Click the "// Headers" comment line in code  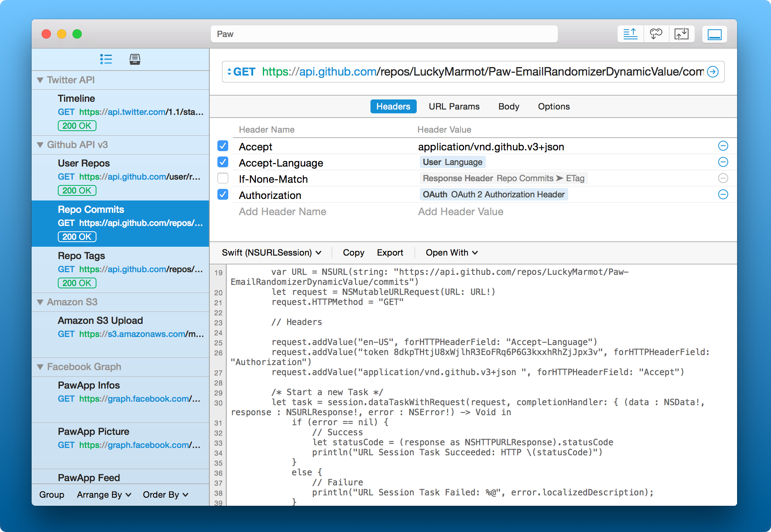[296, 322]
